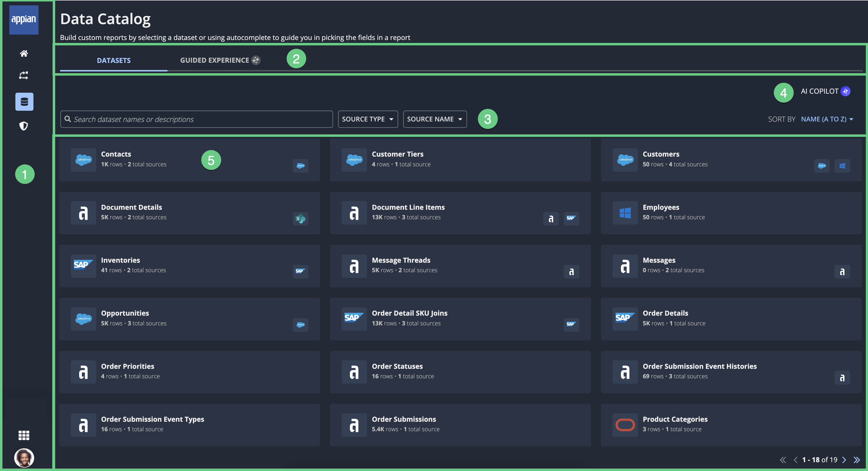Screen dimensions: 868x471
Task: Click in the dataset search input field
Action: 196,118
